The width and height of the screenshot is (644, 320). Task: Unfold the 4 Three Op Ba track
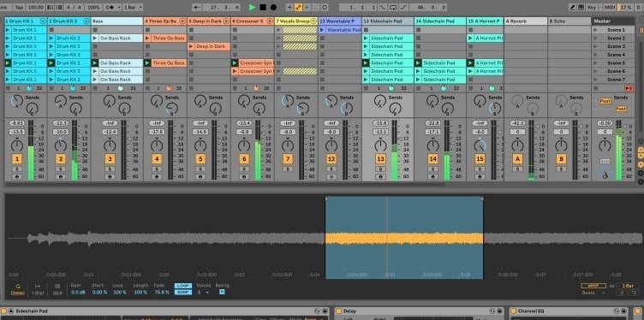coord(182,21)
